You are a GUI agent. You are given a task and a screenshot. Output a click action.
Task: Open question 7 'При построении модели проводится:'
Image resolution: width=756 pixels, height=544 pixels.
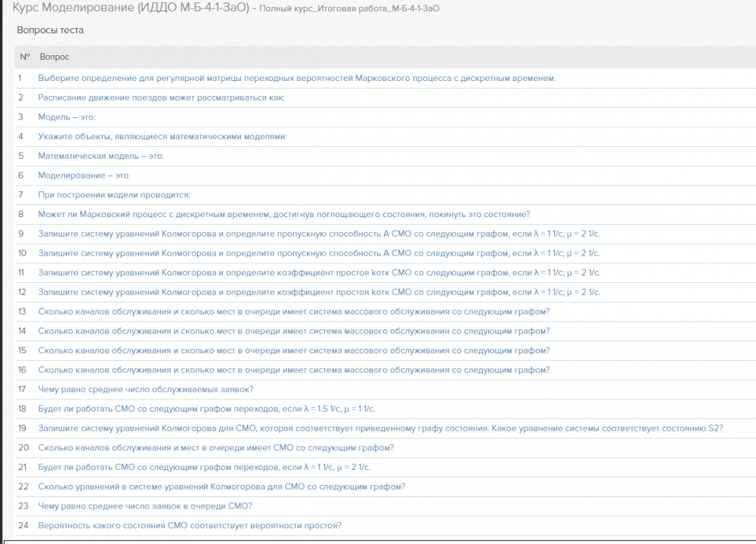[114, 195]
